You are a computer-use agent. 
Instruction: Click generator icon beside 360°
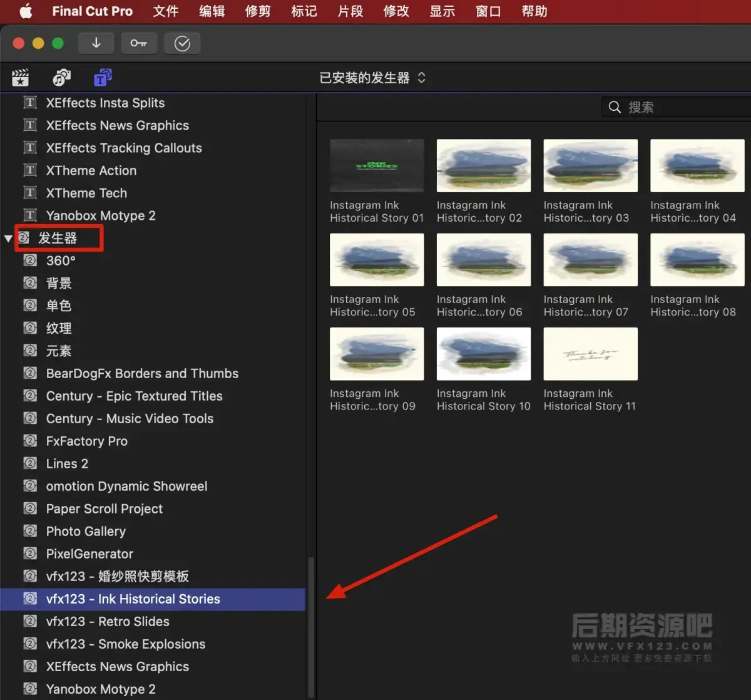pos(30,260)
